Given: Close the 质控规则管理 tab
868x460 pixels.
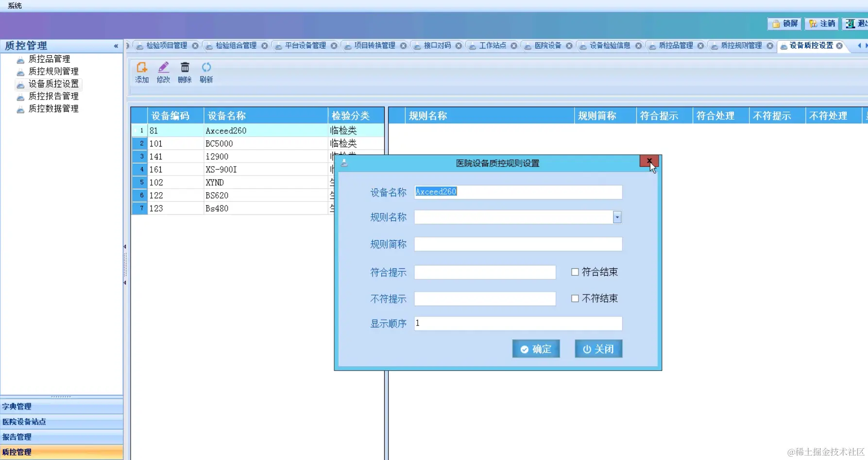Looking at the screenshot, I should pyautogui.click(x=770, y=46).
